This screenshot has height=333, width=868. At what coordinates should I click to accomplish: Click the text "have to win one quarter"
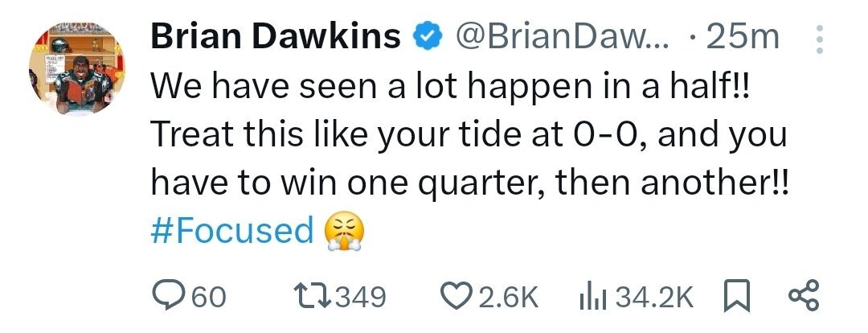334,183
